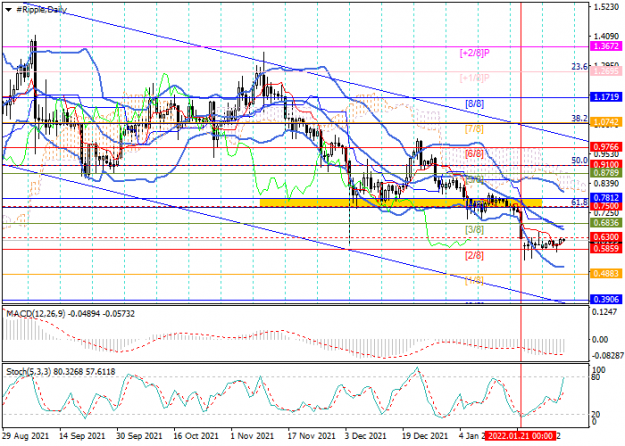This screenshot has width=625, height=446.
Task: Click the 1.4090 price axis value
Action: [606, 37]
